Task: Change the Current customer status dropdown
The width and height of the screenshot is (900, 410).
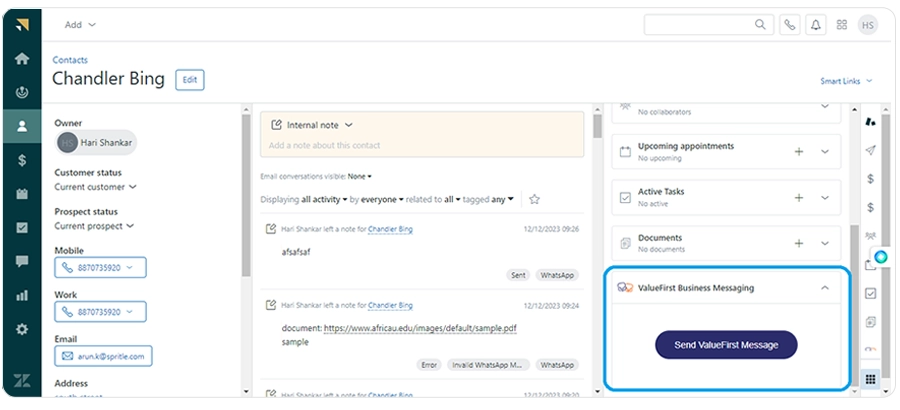Action: (95, 187)
